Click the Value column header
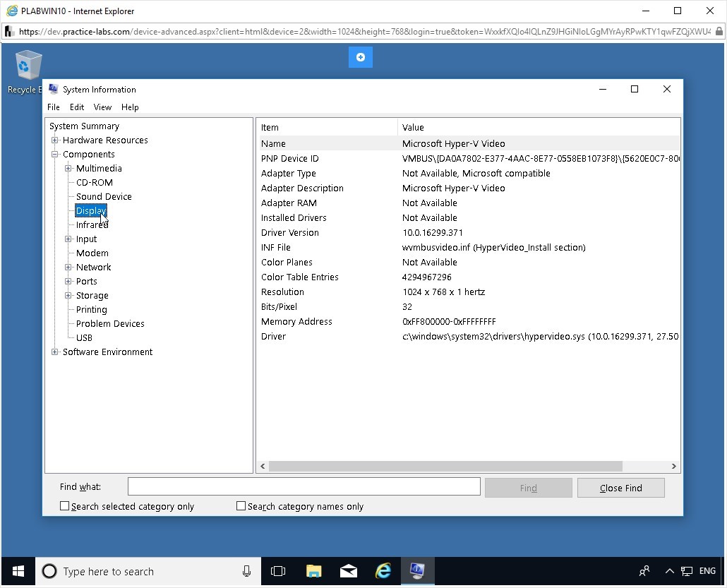Viewport: 727px width, 588px height. (x=539, y=127)
